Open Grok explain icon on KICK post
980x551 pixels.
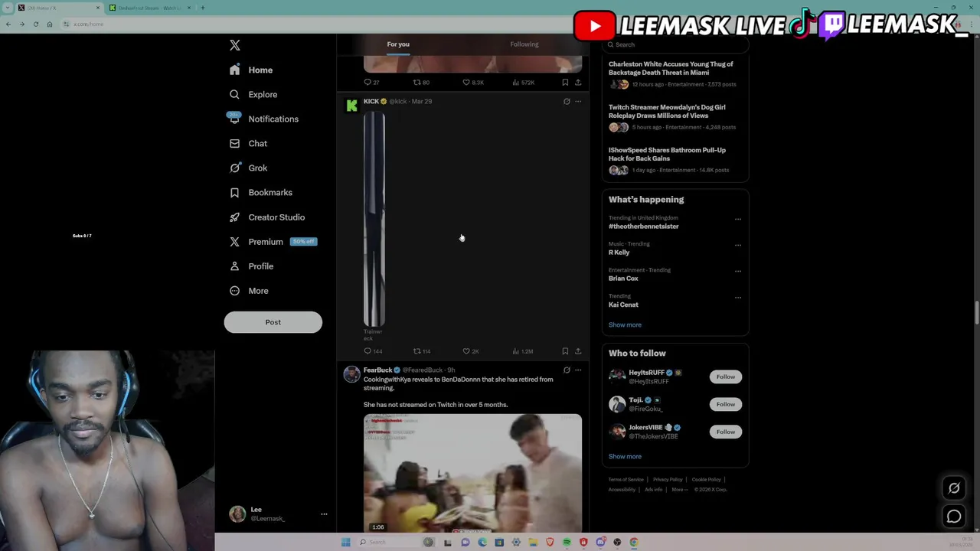567,101
